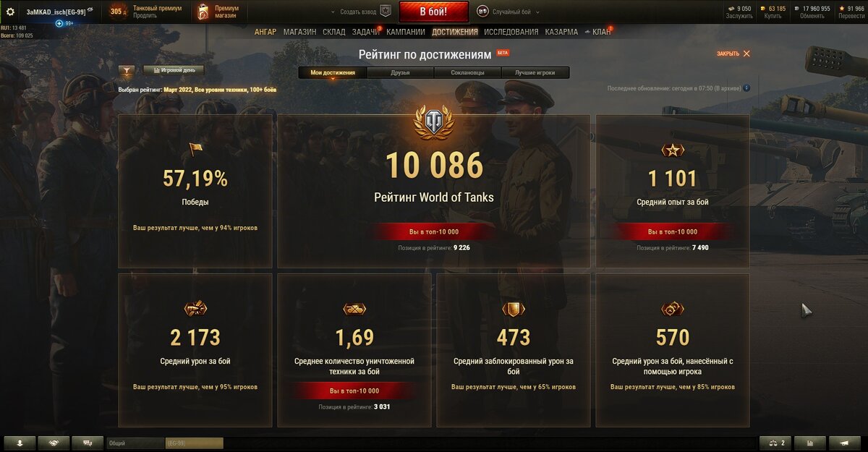Click the info icon next to last update

coord(746,88)
